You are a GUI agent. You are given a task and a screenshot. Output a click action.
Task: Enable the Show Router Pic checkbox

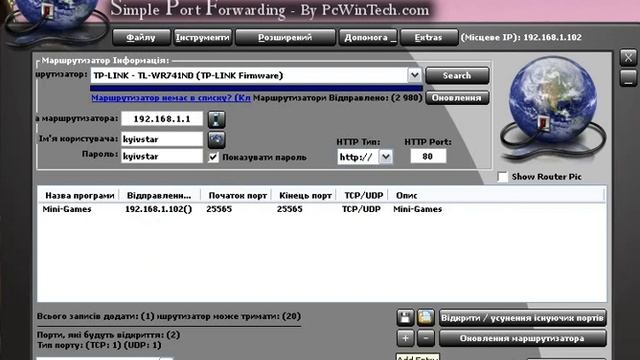tap(503, 177)
